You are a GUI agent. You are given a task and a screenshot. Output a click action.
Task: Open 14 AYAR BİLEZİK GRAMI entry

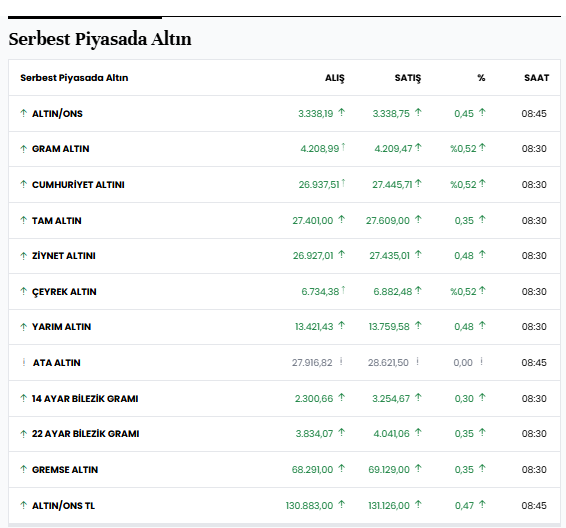(x=85, y=398)
